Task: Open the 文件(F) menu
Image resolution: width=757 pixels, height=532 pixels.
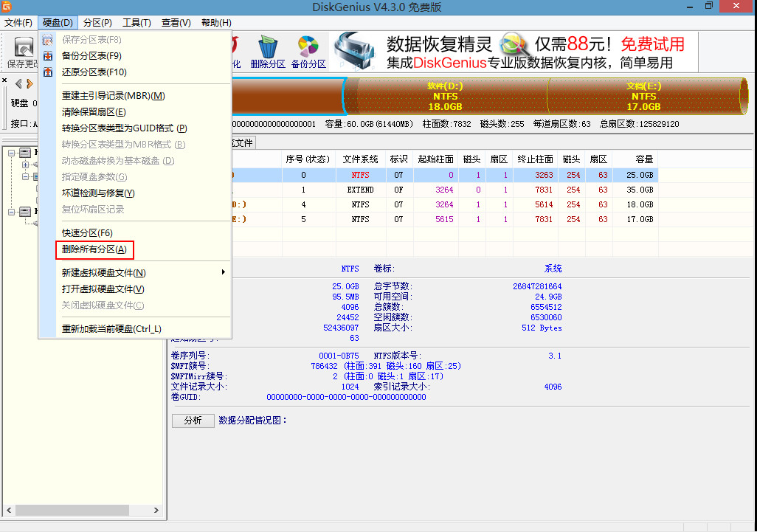Action: coord(18,23)
